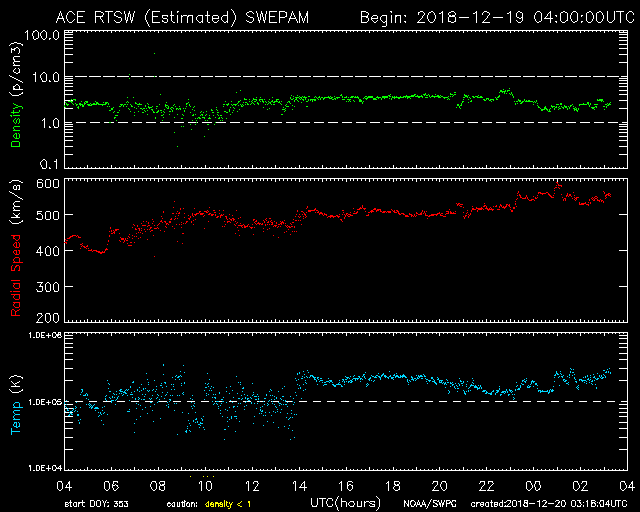Click the 00 hour mark on time axis
The width and height of the screenshot is (640, 512).
click(534, 484)
